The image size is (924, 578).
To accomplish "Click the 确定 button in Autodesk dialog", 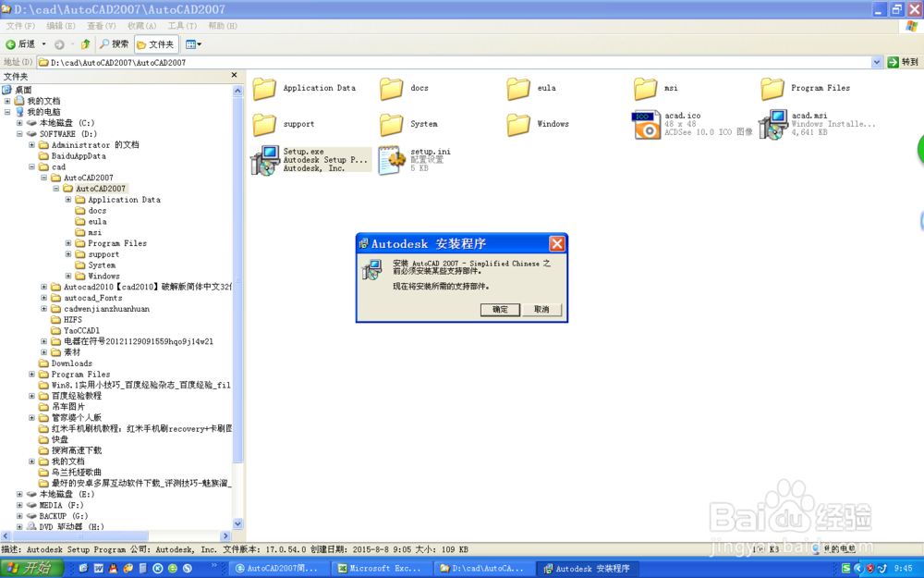I will (x=500, y=310).
